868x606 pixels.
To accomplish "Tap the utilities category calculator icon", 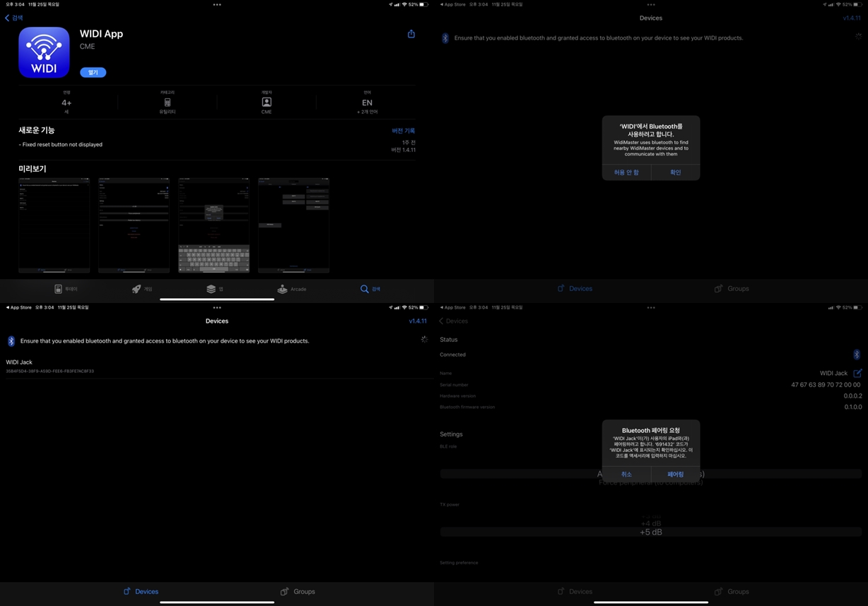I will 168,102.
